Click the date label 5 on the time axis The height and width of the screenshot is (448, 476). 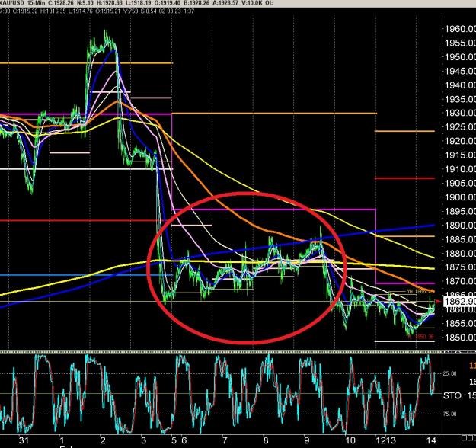174,440
